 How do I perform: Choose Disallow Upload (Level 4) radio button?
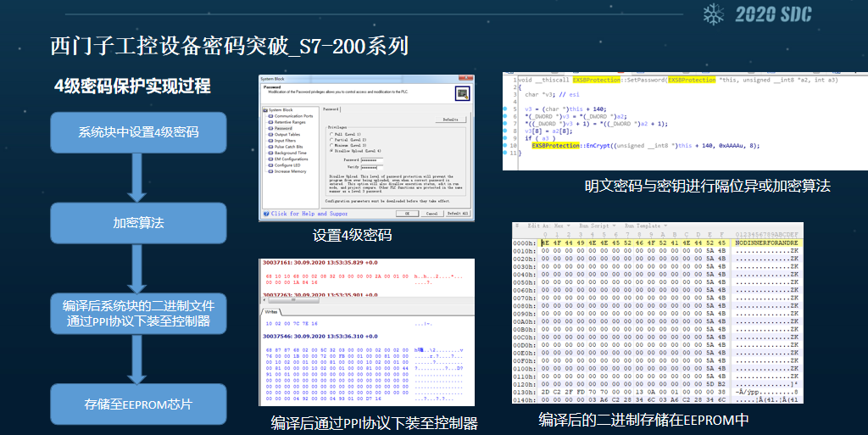click(x=332, y=152)
